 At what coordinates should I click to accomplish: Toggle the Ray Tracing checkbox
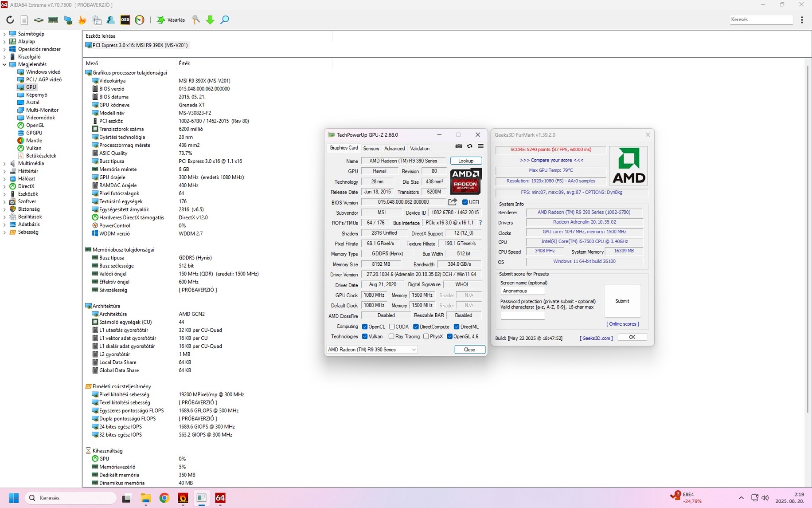point(391,337)
